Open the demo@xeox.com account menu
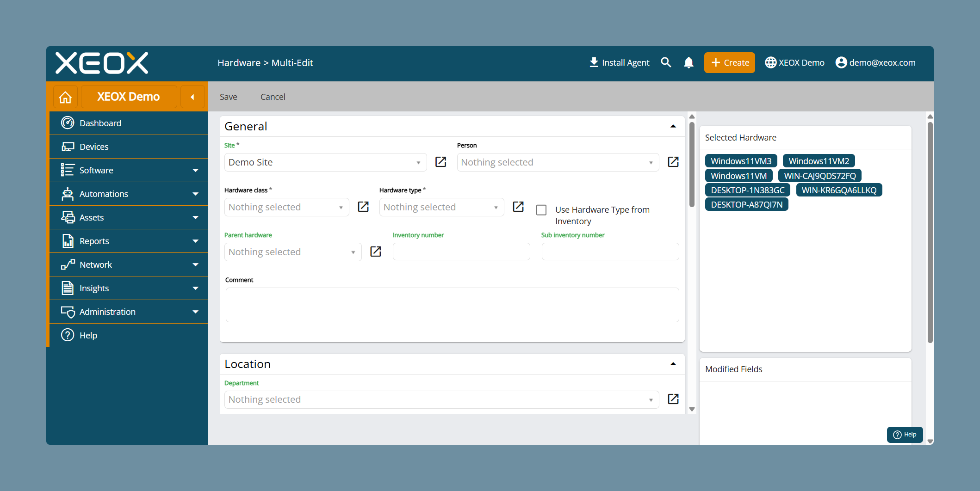The width and height of the screenshot is (980, 491). (x=875, y=62)
